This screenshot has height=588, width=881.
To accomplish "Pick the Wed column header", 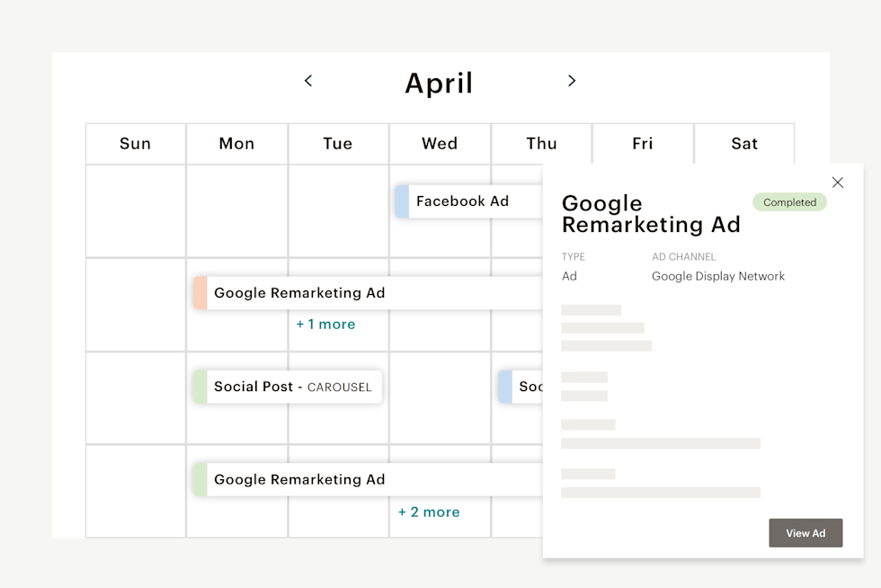I will pyautogui.click(x=440, y=144).
